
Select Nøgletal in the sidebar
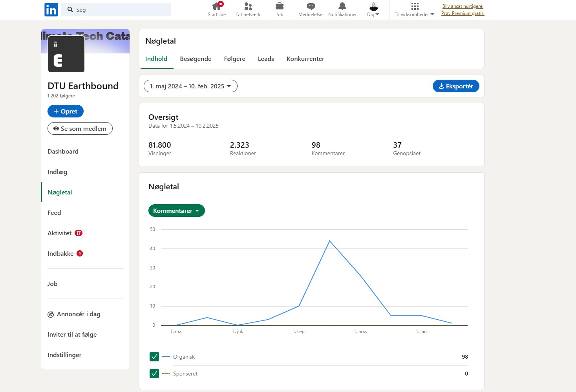click(60, 192)
